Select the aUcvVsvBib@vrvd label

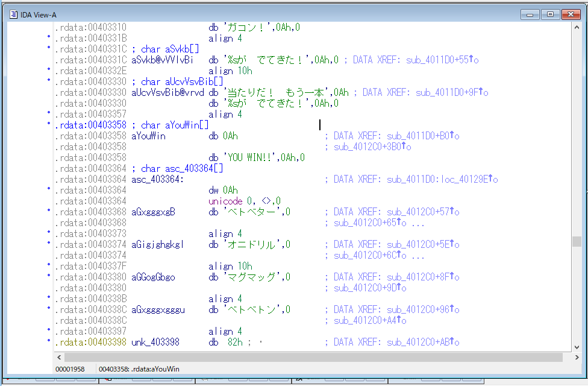(x=167, y=92)
